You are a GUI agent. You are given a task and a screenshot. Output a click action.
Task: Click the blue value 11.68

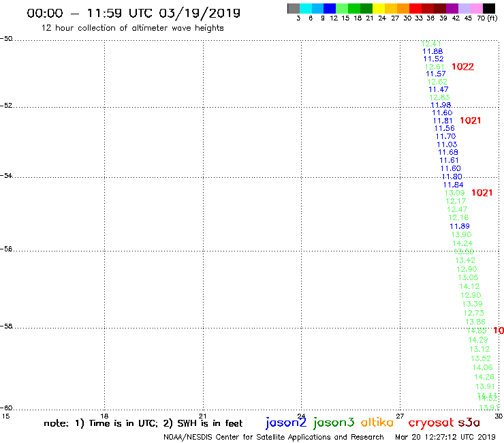[448, 153]
